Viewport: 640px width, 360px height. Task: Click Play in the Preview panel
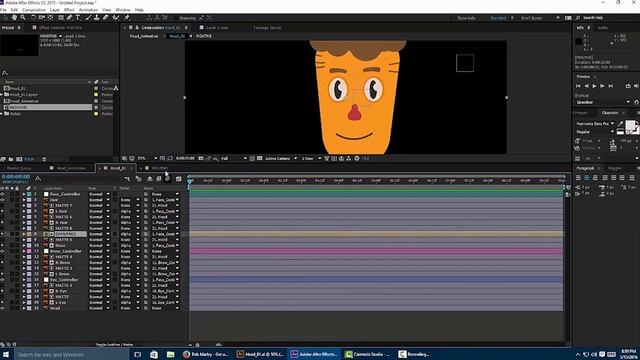coord(594,86)
